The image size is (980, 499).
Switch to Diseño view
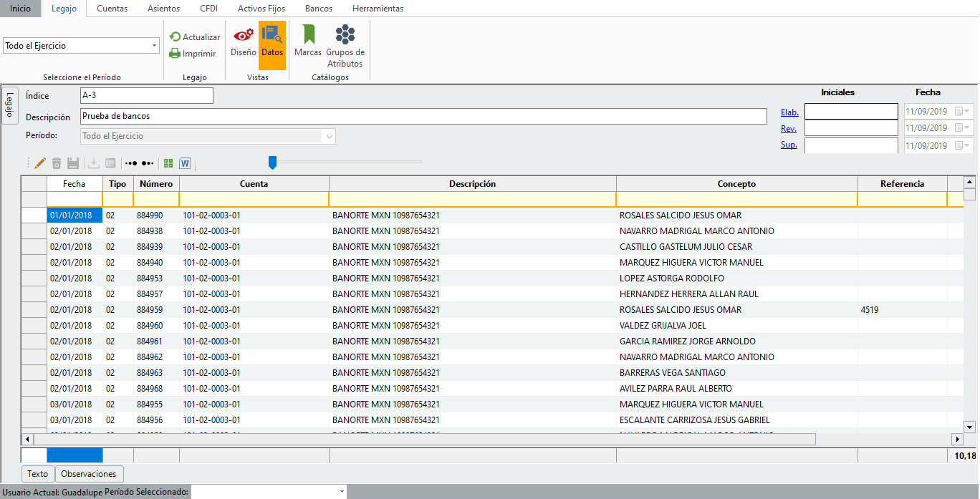(x=243, y=42)
